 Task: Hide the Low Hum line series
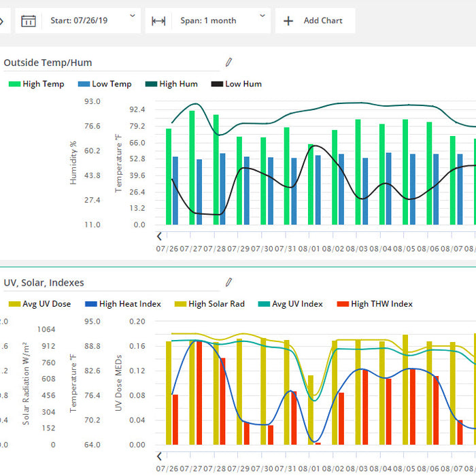point(236,84)
